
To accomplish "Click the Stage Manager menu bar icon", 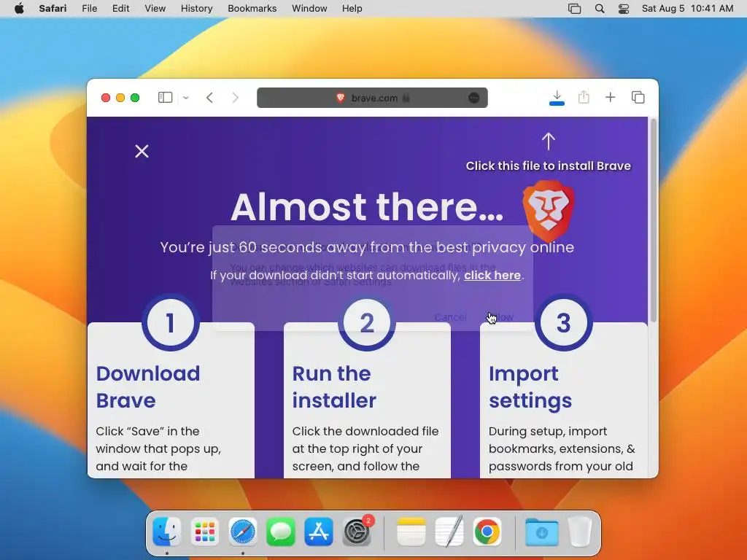I will tap(575, 9).
